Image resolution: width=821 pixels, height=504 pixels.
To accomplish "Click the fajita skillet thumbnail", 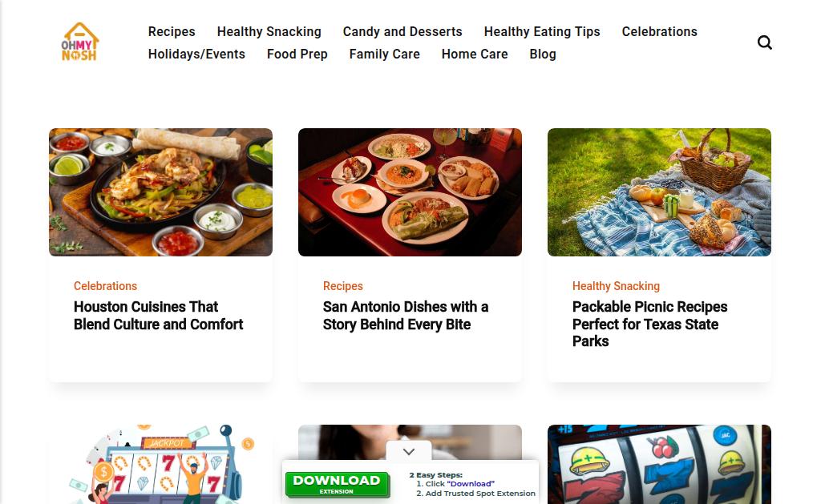I will pos(160,192).
